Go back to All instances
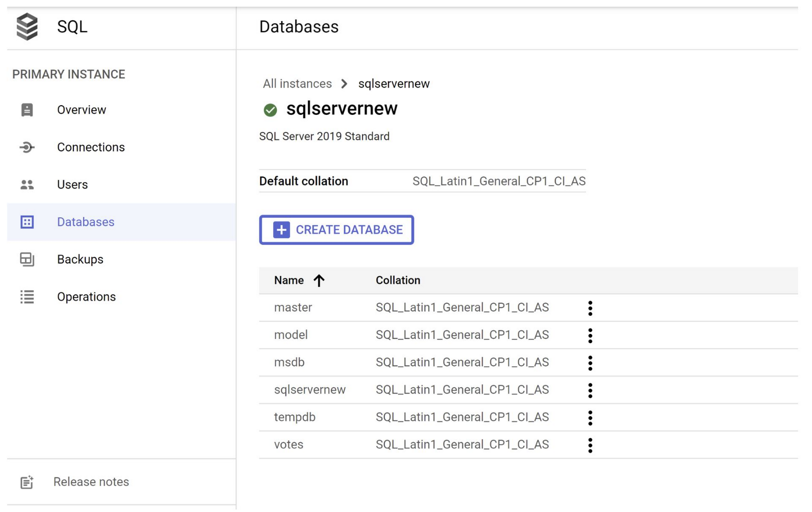This screenshot has height=512, width=812. pos(297,84)
